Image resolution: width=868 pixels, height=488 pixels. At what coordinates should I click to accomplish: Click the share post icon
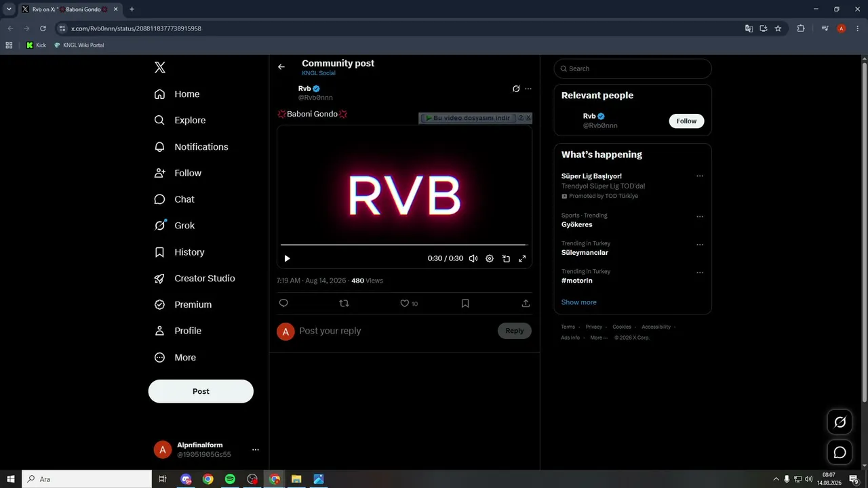(526, 304)
